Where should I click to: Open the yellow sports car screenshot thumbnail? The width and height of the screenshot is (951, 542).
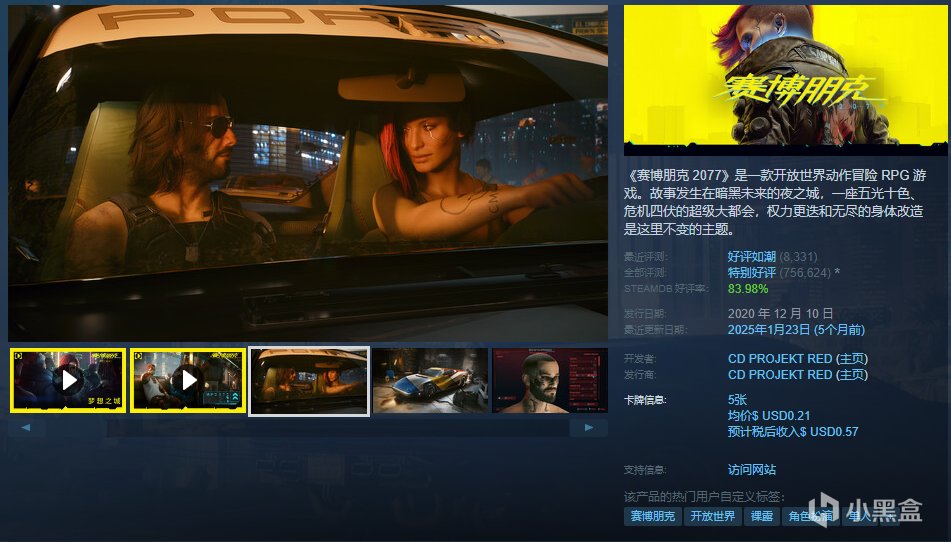click(x=430, y=381)
